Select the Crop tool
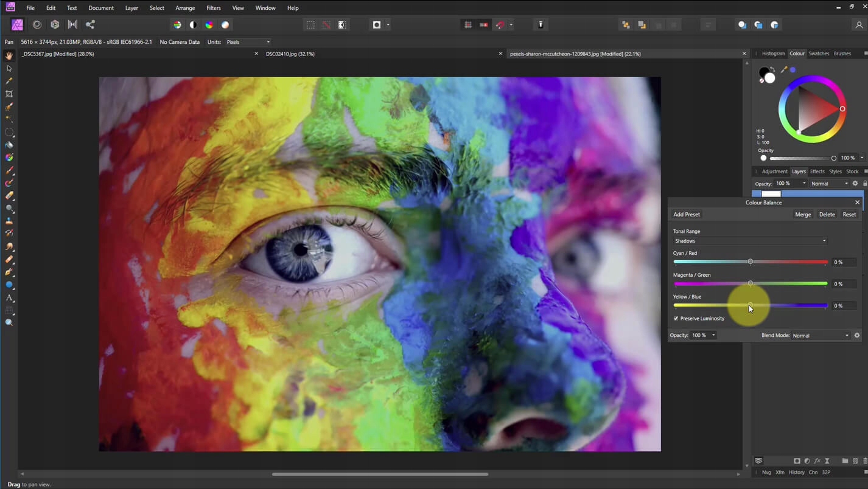Image resolution: width=868 pixels, height=489 pixels. [x=9, y=94]
